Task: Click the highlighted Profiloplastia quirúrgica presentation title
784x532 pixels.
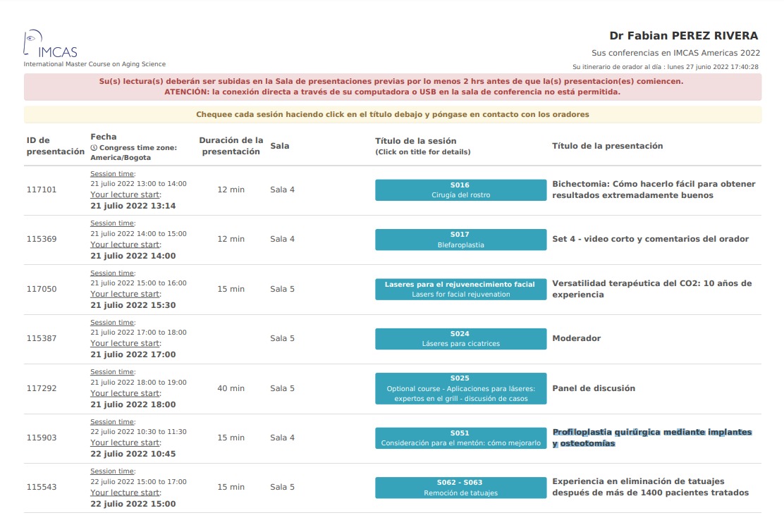Action: 651,438
